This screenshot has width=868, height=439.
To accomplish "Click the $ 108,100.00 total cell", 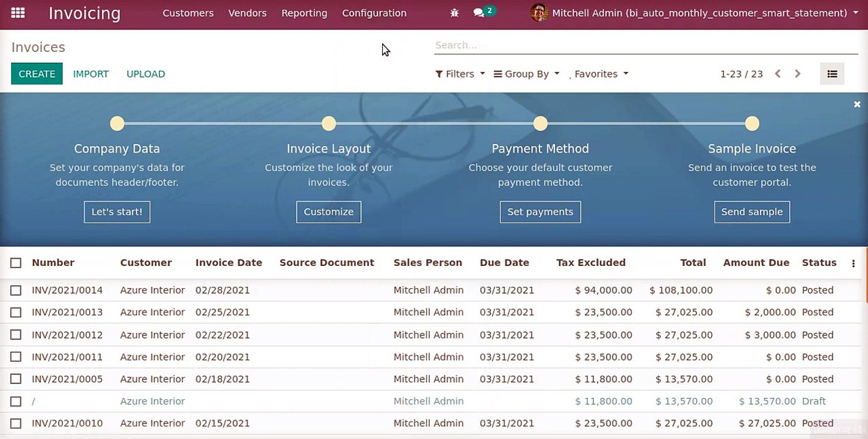I will coord(681,290).
